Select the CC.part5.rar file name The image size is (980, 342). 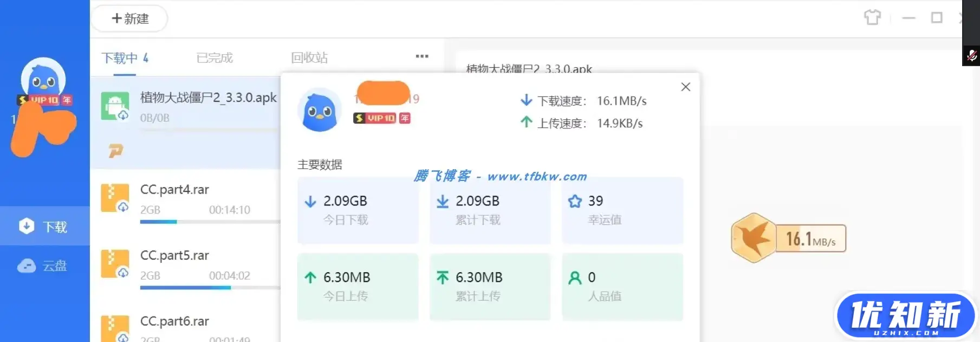(174, 255)
